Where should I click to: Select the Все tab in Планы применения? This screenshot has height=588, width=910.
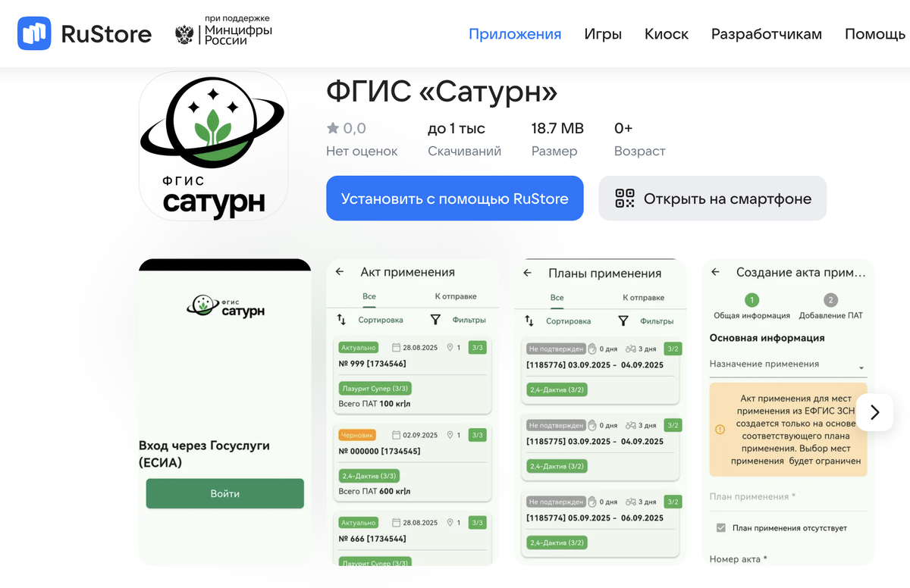[557, 298]
